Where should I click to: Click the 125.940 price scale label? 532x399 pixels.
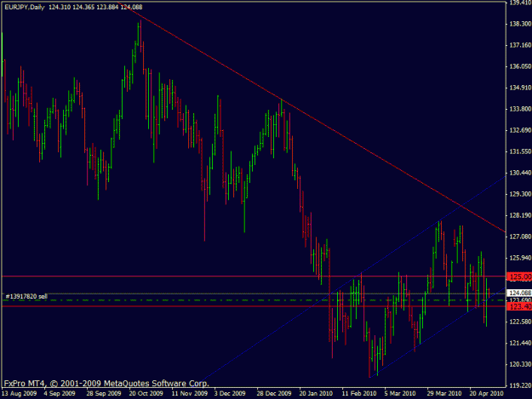(520, 258)
